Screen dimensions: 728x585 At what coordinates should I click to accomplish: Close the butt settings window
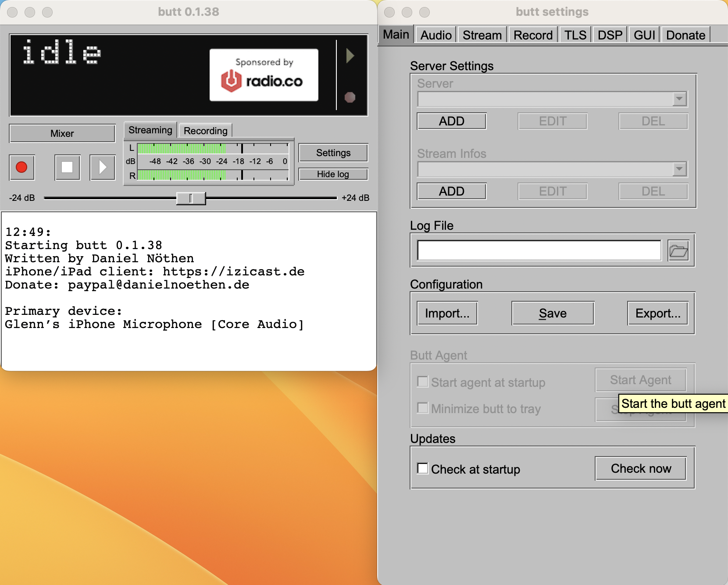pos(389,12)
